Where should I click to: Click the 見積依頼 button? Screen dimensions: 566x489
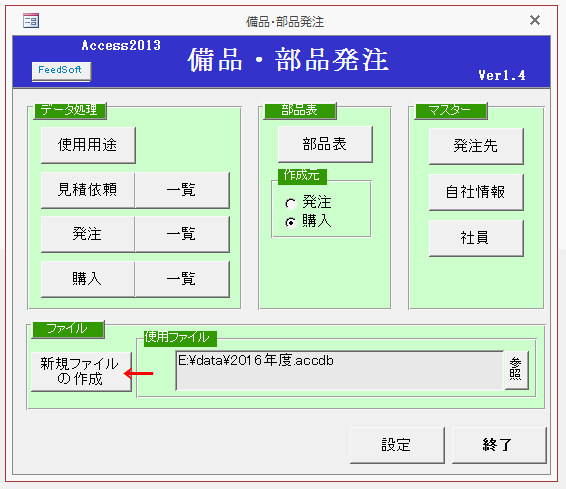point(88,190)
